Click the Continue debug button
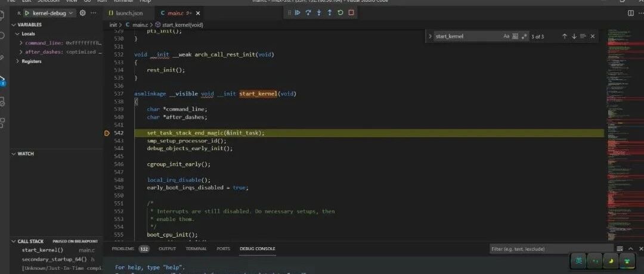The height and width of the screenshot is (274, 644). [298, 13]
